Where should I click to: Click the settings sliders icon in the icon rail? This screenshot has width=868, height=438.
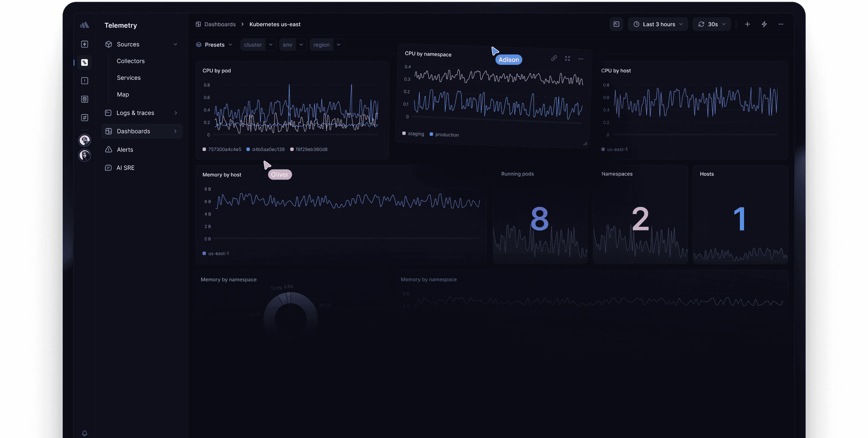pos(84,117)
